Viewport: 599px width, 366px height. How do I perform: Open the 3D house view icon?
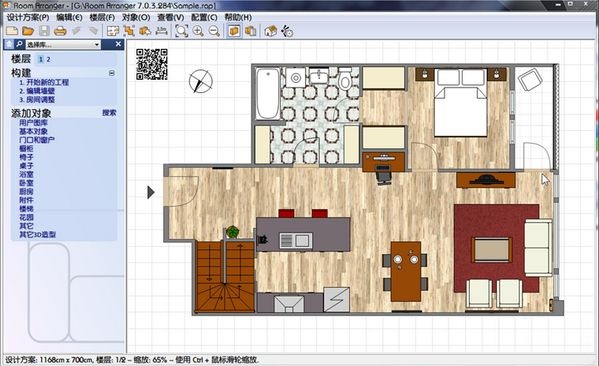pos(270,31)
